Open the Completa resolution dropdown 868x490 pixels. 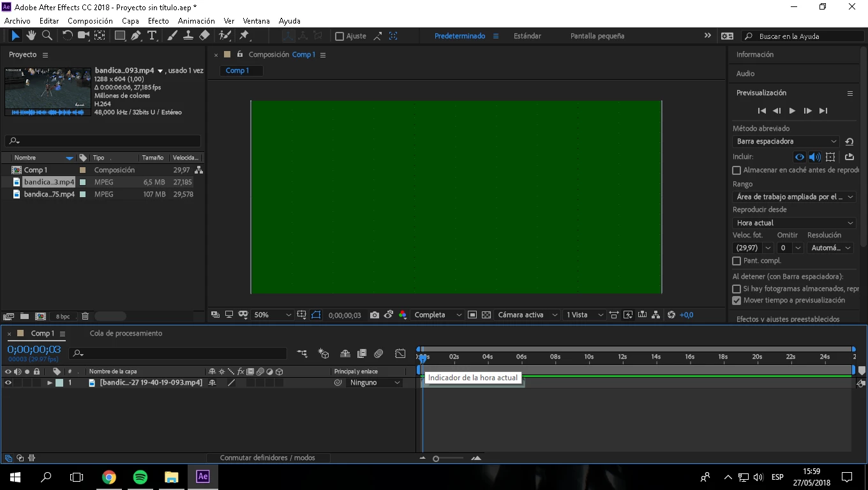point(437,315)
